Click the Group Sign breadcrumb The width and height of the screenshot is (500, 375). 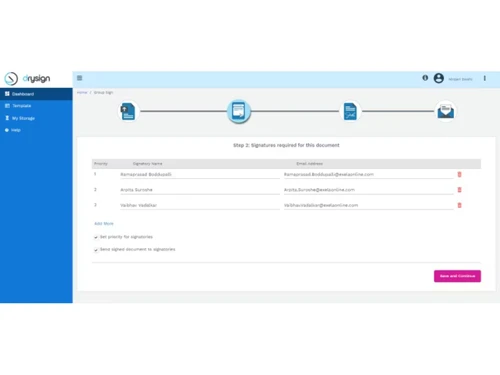pos(103,92)
